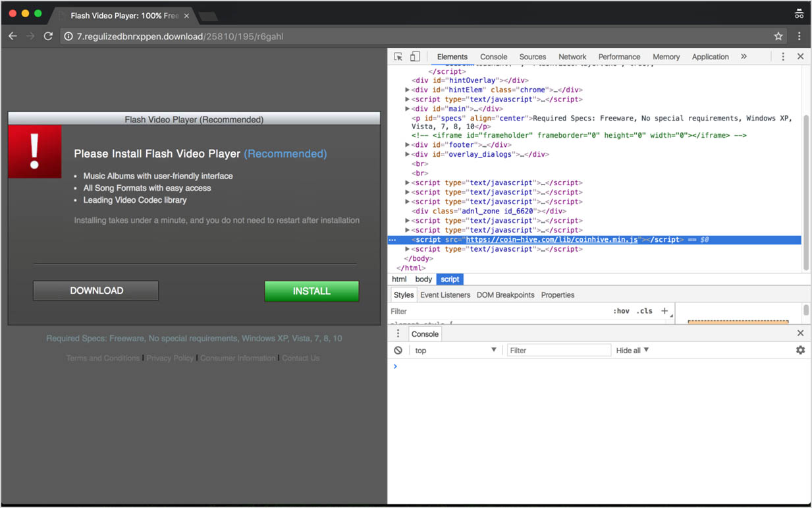Add a new style rule
Viewport: 812px width, 508px height.
point(664,311)
